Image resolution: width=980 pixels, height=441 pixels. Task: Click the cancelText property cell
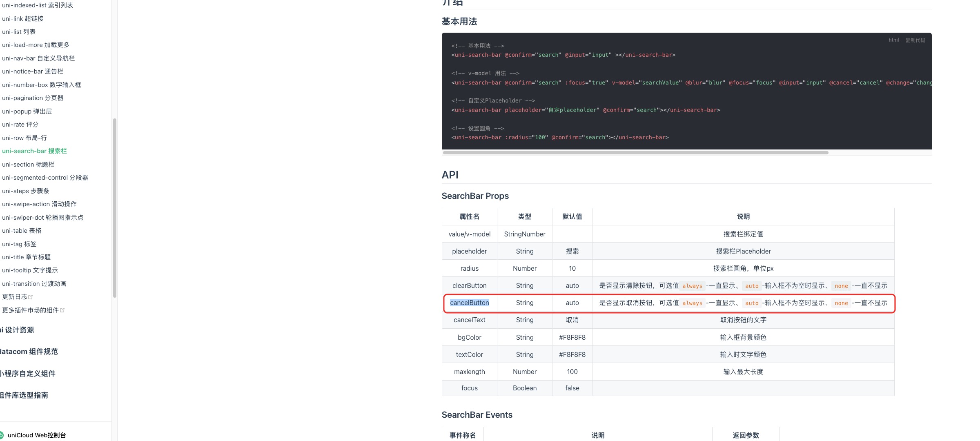pyautogui.click(x=470, y=320)
